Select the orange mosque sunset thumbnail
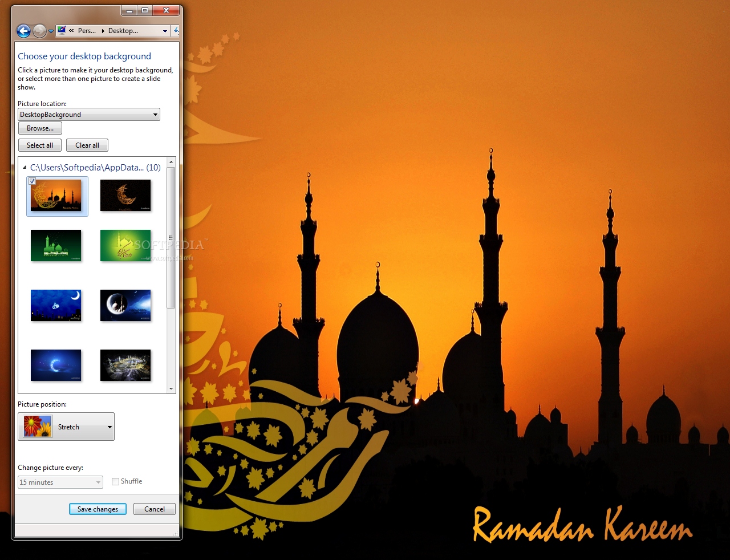This screenshot has width=730, height=560. pos(56,196)
